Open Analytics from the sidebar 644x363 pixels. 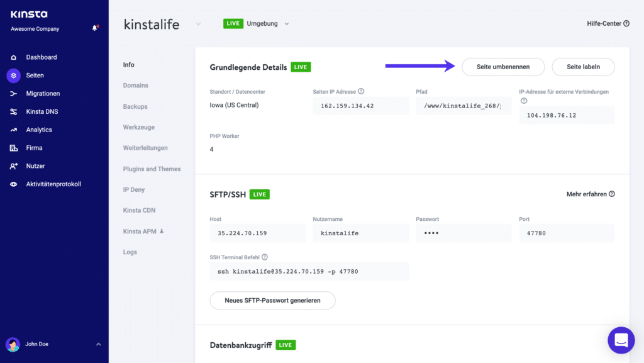[x=14, y=130]
